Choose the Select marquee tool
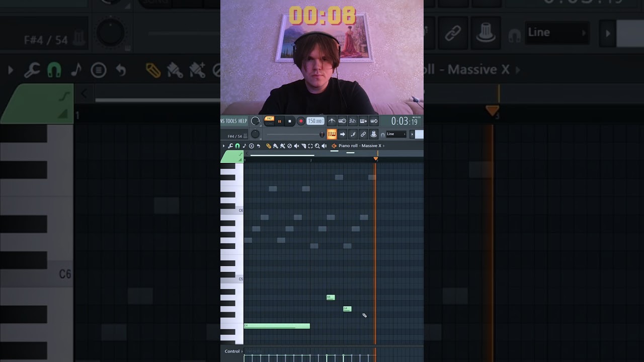Image resolution: width=644 pixels, height=362 pixels. coord(310,146)
